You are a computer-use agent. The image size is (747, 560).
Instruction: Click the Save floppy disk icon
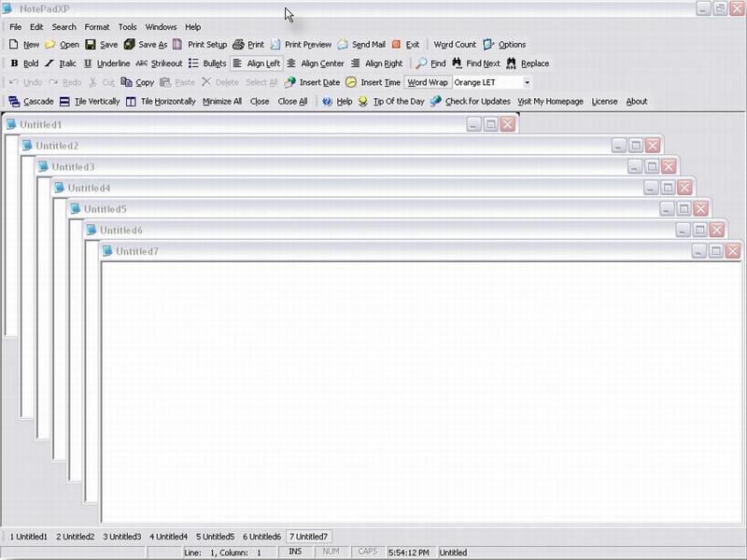point(90,44)
